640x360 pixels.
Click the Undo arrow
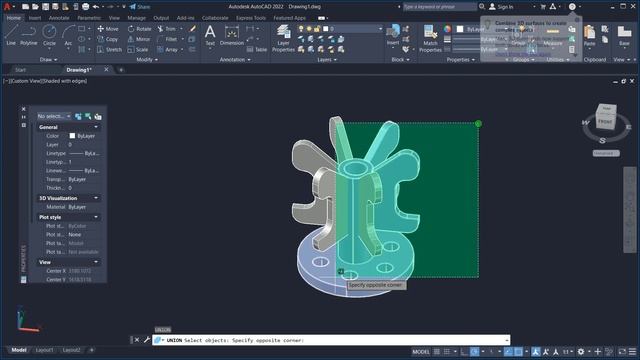[x=96, y=7]
